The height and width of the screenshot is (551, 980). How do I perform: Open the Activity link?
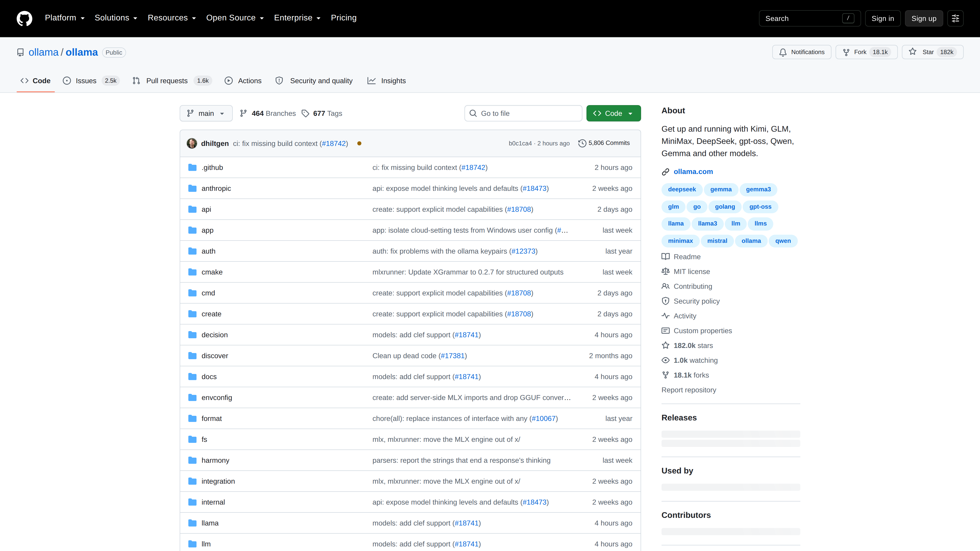679,316
